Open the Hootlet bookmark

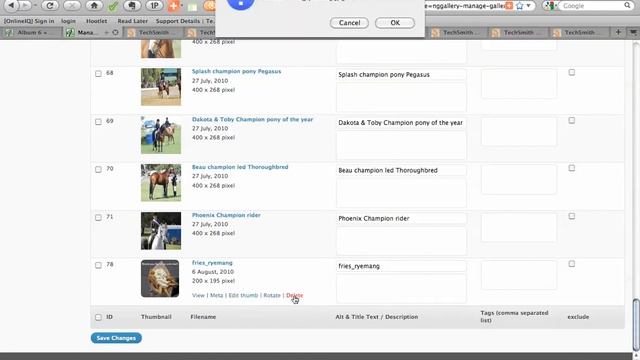click(x=96, y=21)
